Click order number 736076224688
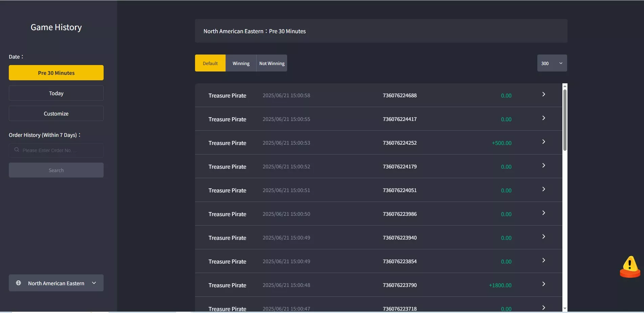The width and height of the screenshot is (644, 313). pyautogui.click(x=400, y=96)
